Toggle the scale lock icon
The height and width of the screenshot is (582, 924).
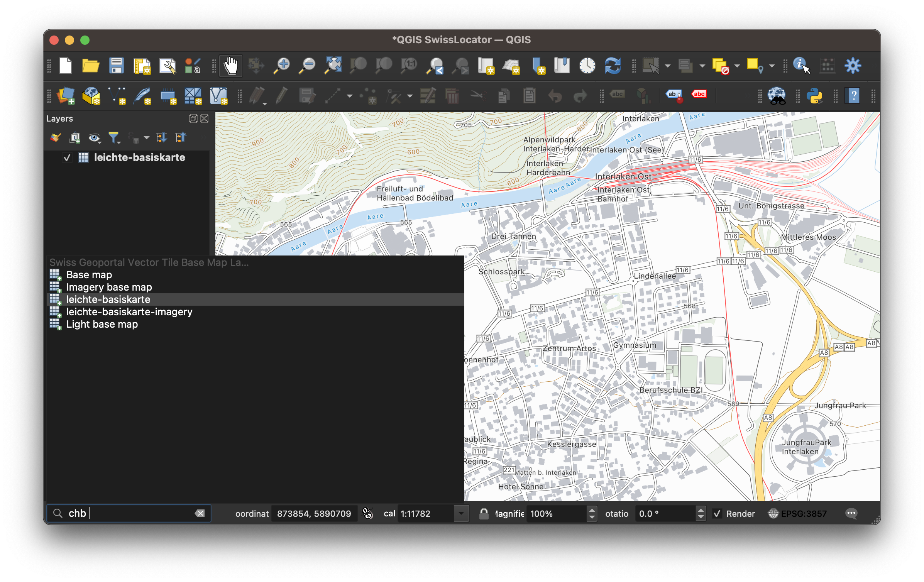pyautogui.click(x=484, y=514)
